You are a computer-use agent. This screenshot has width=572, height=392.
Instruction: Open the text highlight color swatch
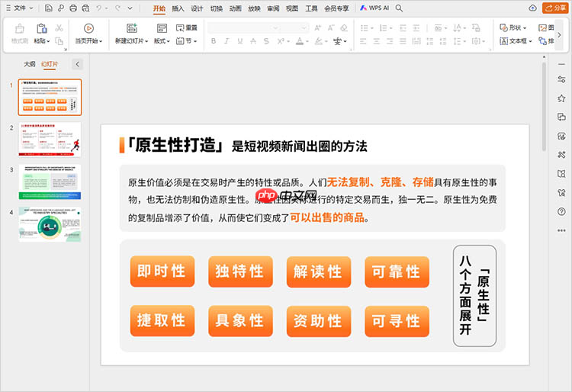click(319, 41)
